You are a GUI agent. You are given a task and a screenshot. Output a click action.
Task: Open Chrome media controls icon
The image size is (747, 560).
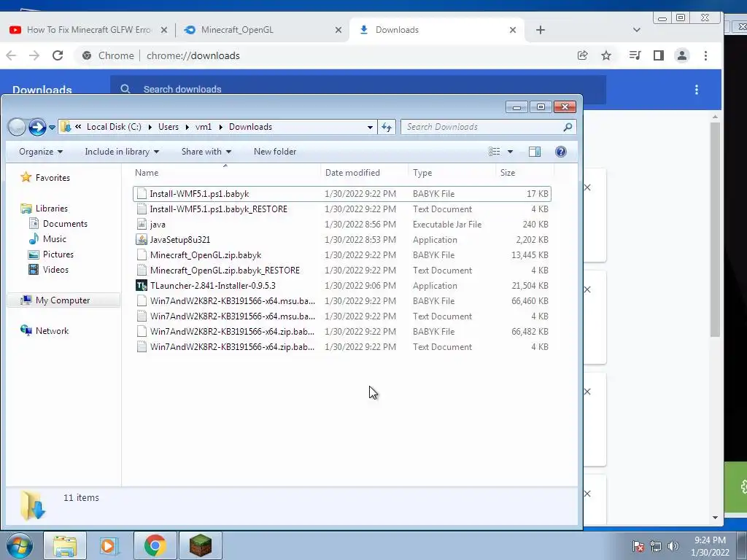(635, 55)
